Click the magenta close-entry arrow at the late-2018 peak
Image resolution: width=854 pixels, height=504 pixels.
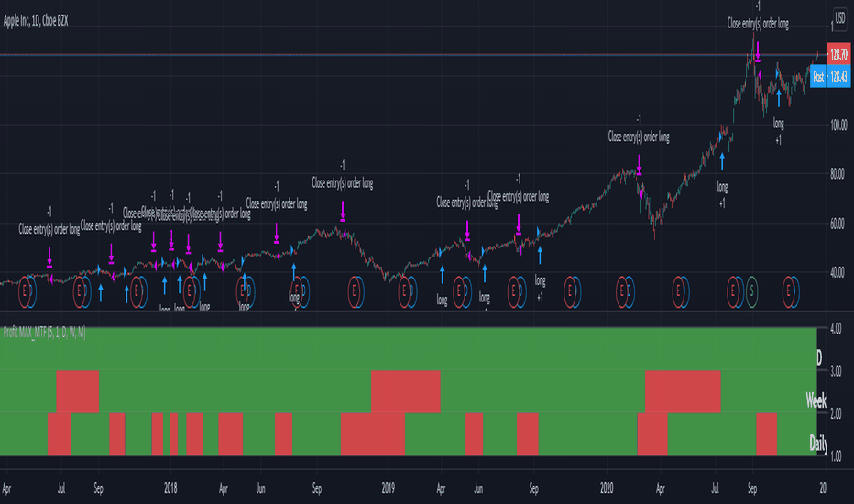[x=343, y=212]
